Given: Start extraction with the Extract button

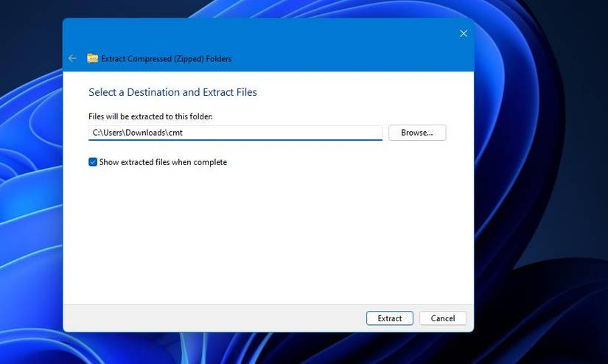Looking at the screenshot, I should (x=390, y=318).
